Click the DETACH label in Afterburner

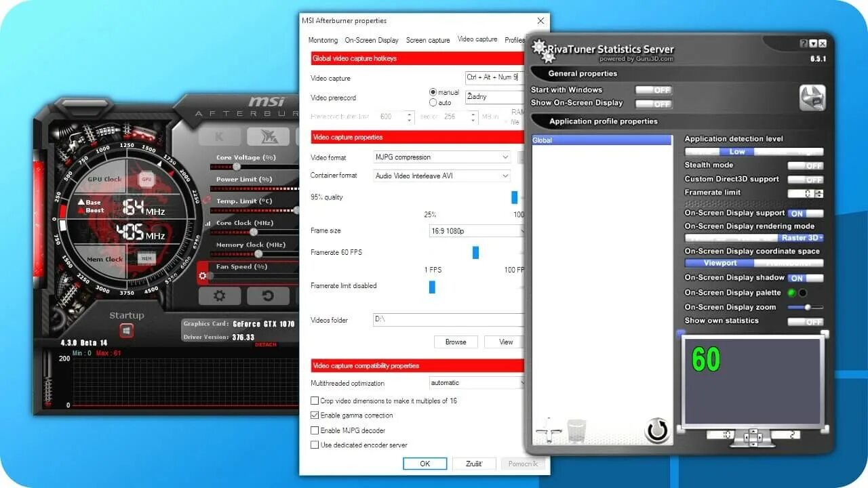click(266, 345)
